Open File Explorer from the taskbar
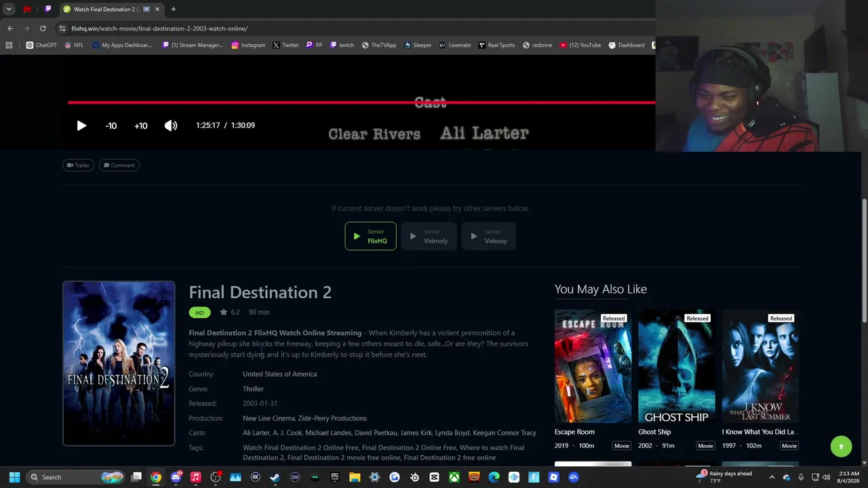 click(355, 477)
